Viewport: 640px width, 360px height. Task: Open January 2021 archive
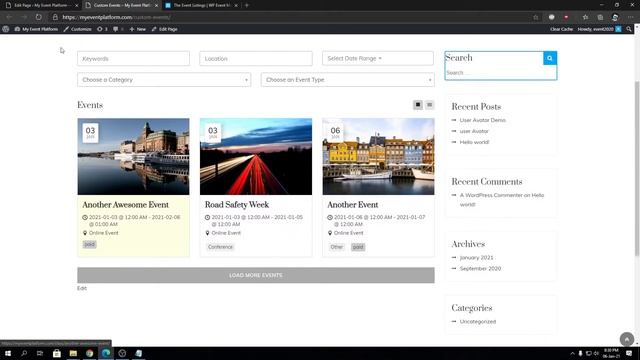tap(476, 258)
